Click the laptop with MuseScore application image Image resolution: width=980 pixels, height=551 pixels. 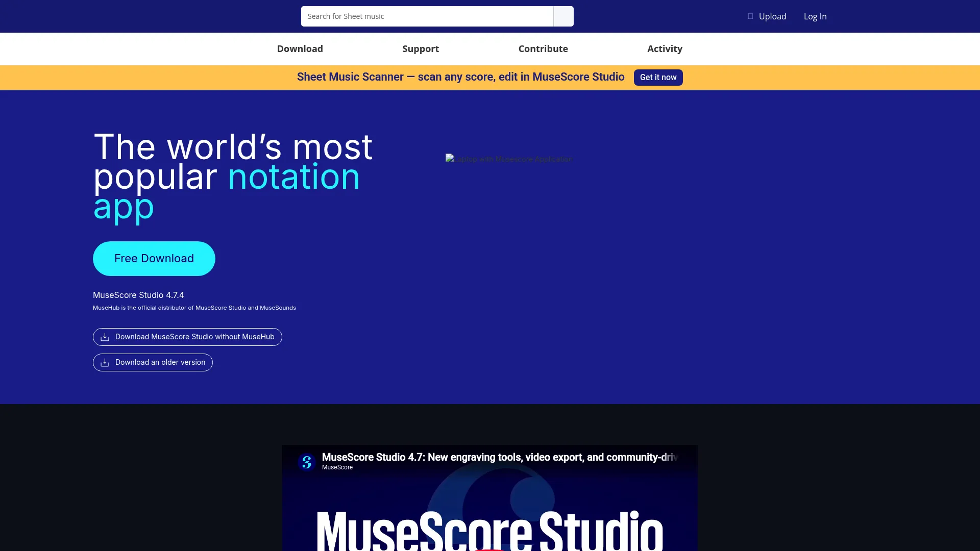click(x=509, y=159)
